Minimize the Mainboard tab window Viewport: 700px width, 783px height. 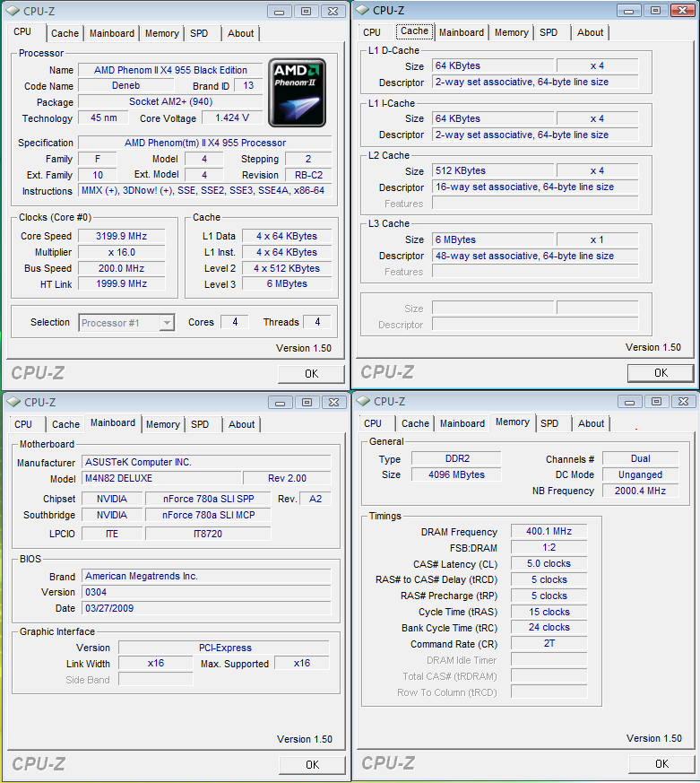click(x=280, y=402)
